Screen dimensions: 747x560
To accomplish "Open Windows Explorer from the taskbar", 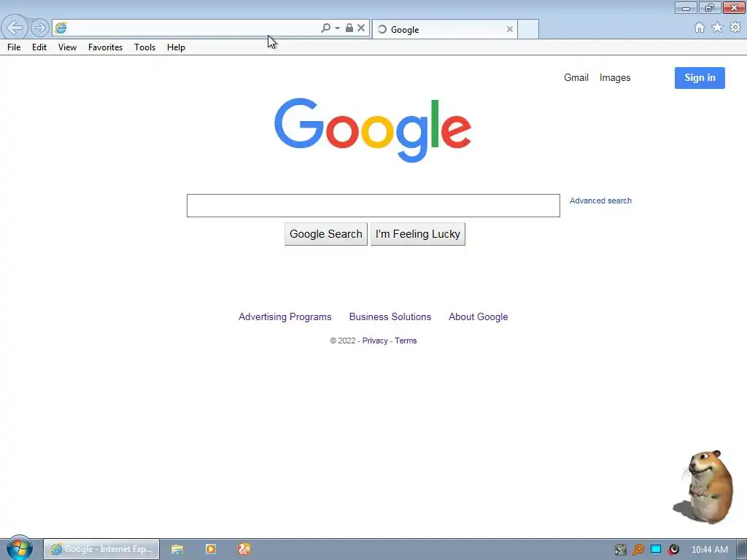I will click(177, 550).
